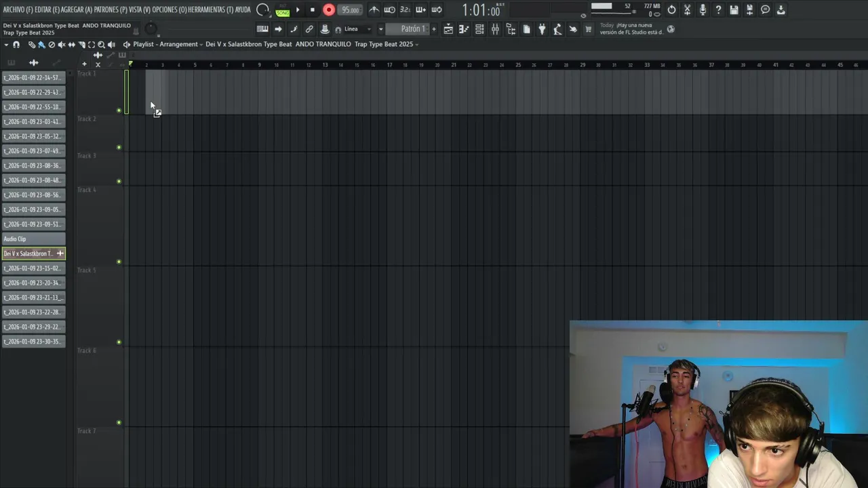Open the ARCHIVO menu
Screen dimensions: 868x488
pos(18,9)
